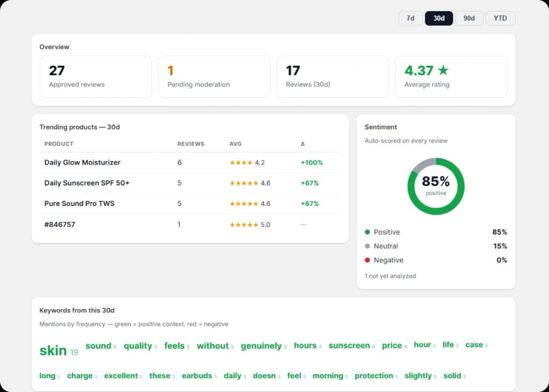Click the gray Neutral legend dot
Screen dimensions: 549x392
tap(367, 246)
